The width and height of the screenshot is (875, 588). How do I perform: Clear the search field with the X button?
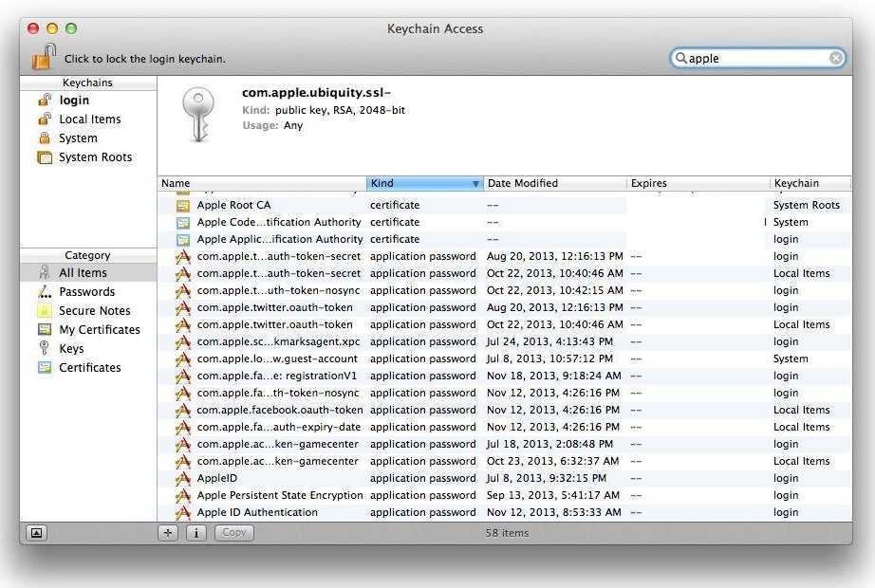click(x=835, y=58)
